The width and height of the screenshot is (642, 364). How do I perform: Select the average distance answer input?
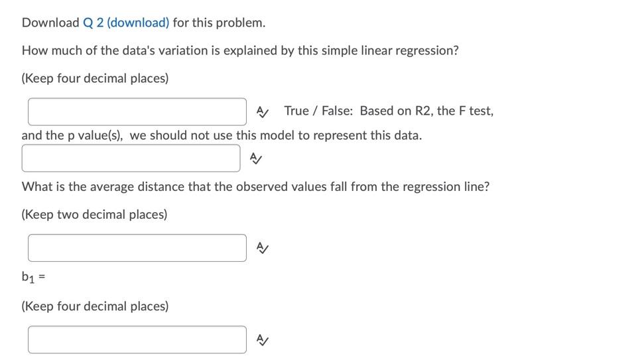(x=137, y=248)
